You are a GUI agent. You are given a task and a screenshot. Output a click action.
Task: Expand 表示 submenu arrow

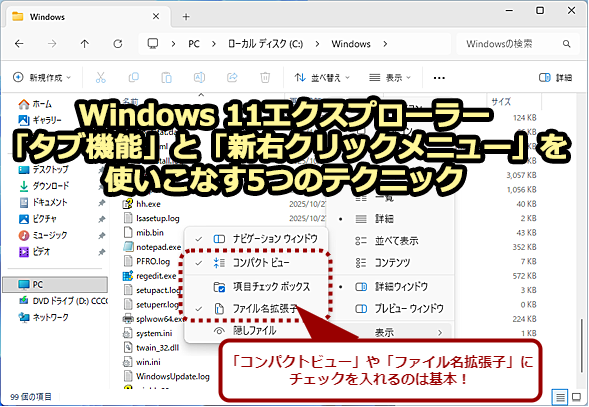pos(440,333)
